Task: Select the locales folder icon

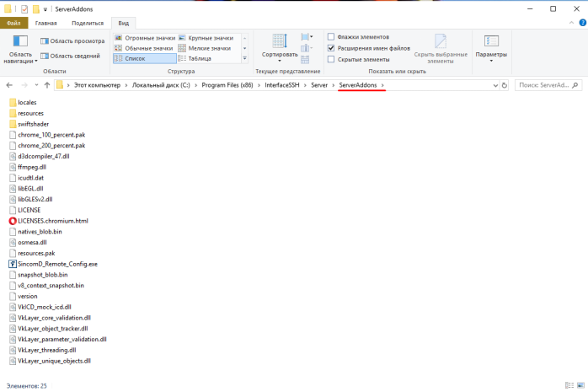Action: pos(12,102)
